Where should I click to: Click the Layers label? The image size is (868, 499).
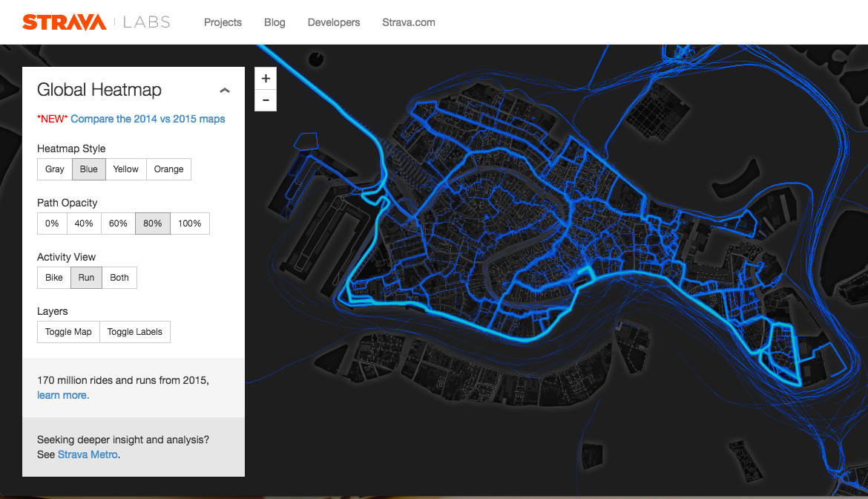52,311
